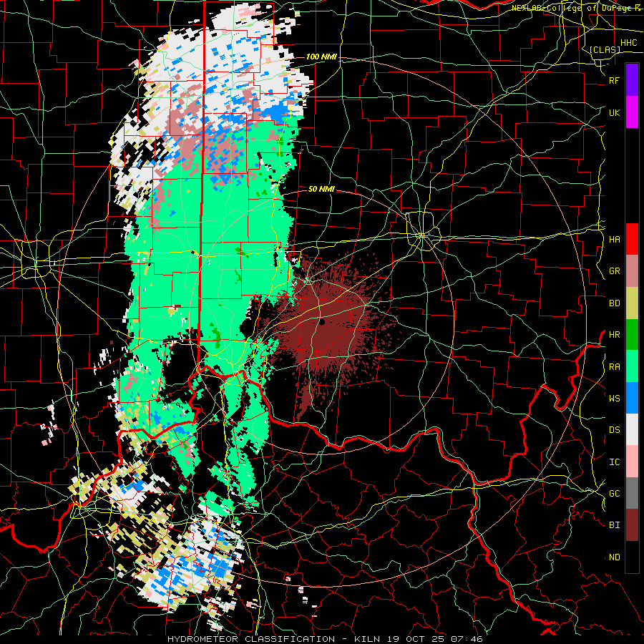The width and height of the screenshot is (644, 644).
Task: Click the ND black legend swatch
Action: pyautogui.click(x=632, y=557)
